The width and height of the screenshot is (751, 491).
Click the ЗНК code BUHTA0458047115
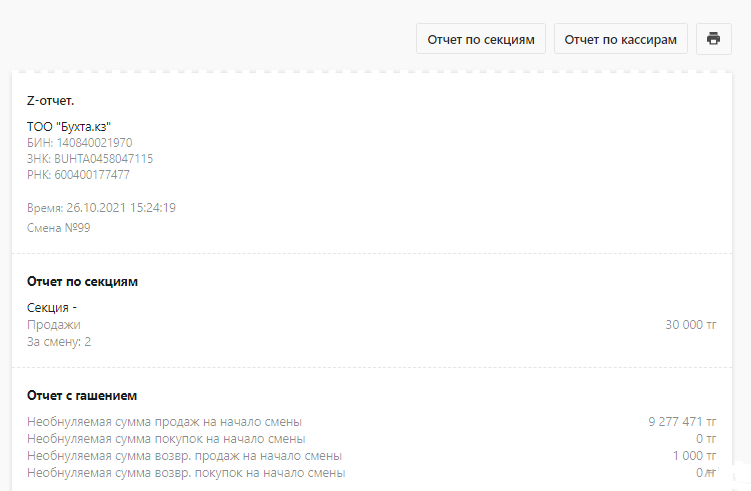point(103,159)
